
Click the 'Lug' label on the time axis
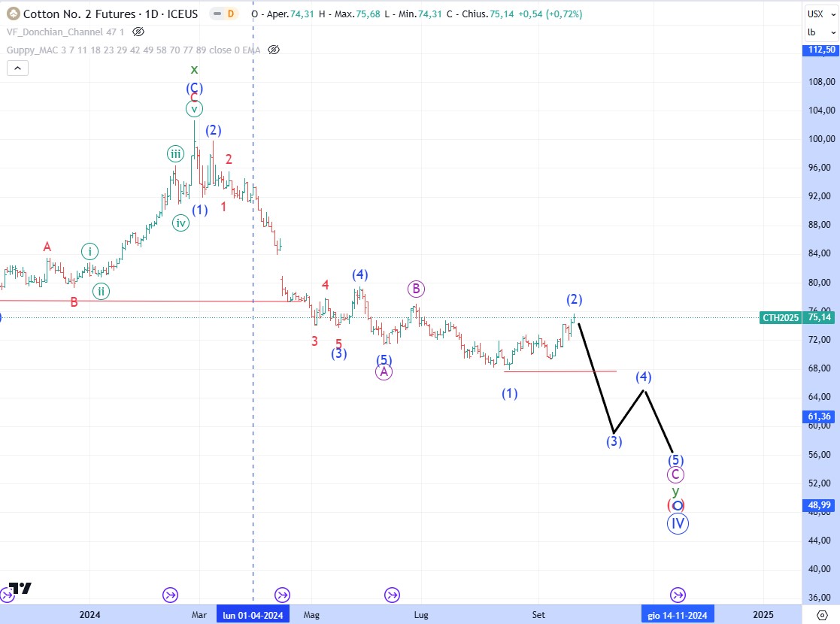point(421,615)
